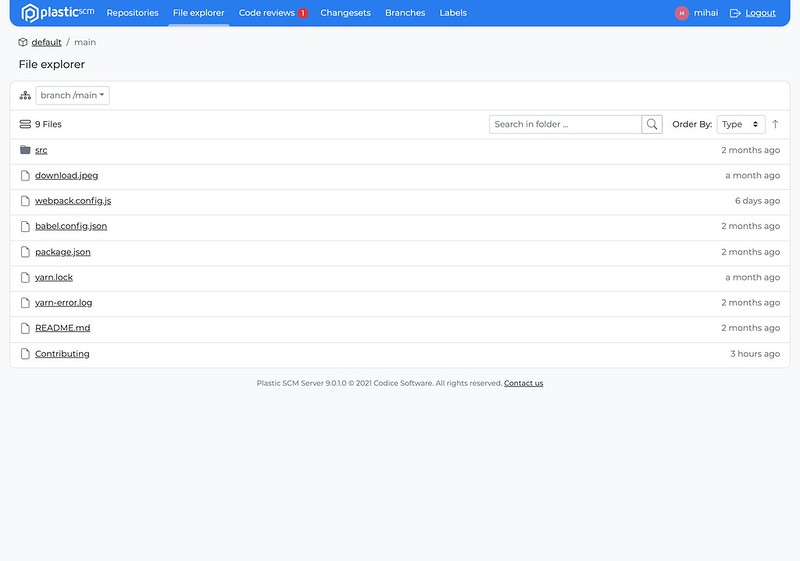This screenshot has height=561, width=800.
Task: Open the src folder
Action: 41,150
